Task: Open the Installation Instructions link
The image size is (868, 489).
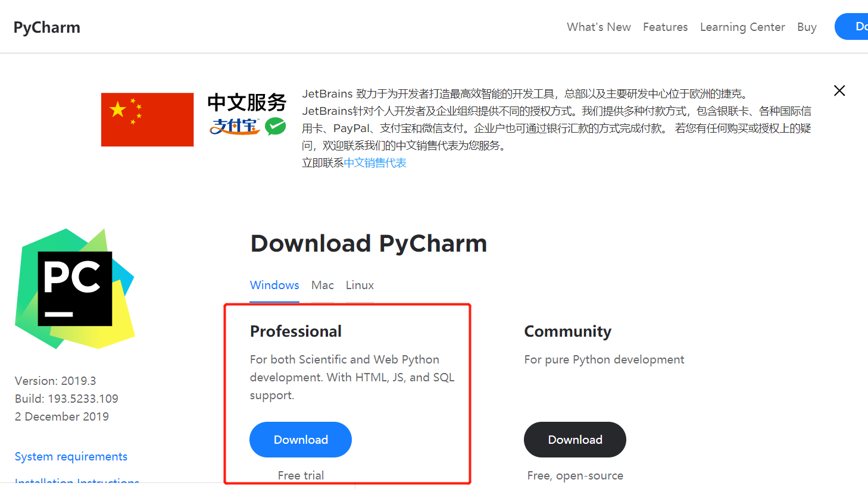Action: tap(77, 483)
